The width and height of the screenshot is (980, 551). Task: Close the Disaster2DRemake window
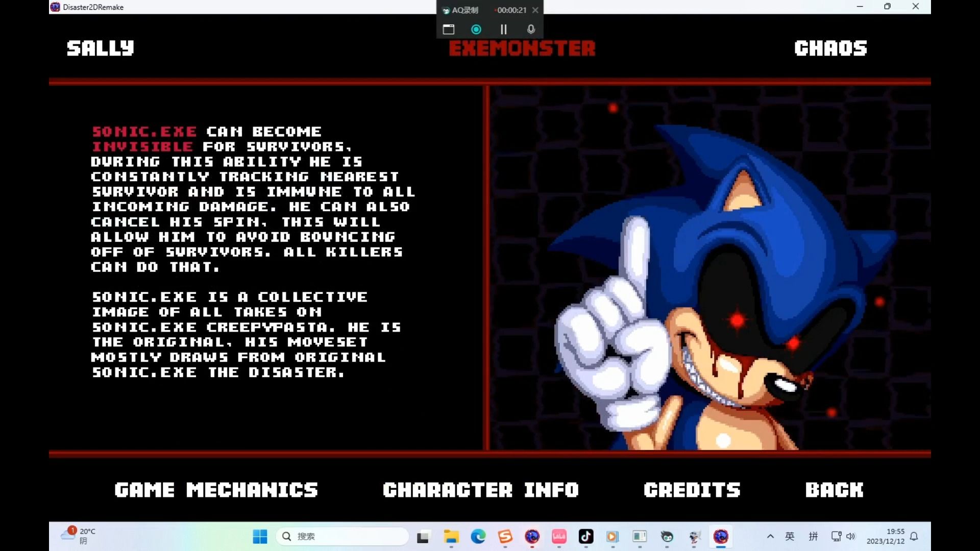click(915, 7)
